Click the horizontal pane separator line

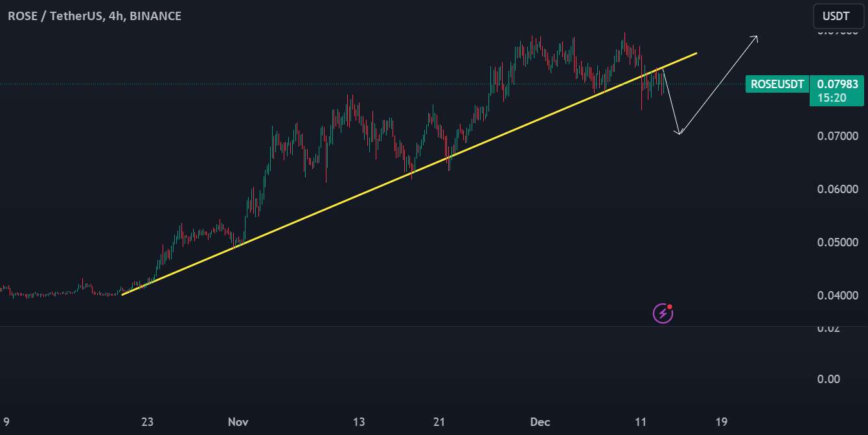pos(389,326)
